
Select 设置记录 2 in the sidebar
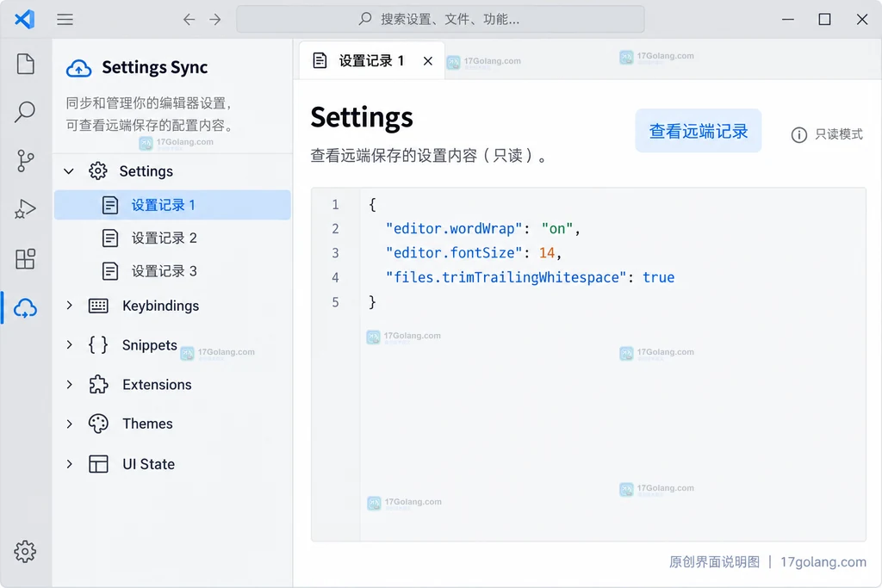pyautogui.click(x=172, y=238)
